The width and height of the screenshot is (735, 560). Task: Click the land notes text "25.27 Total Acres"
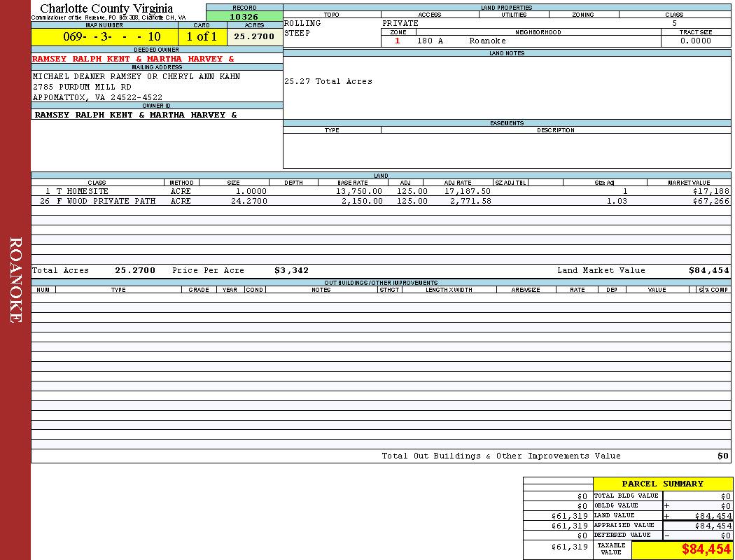pos(328,82)
